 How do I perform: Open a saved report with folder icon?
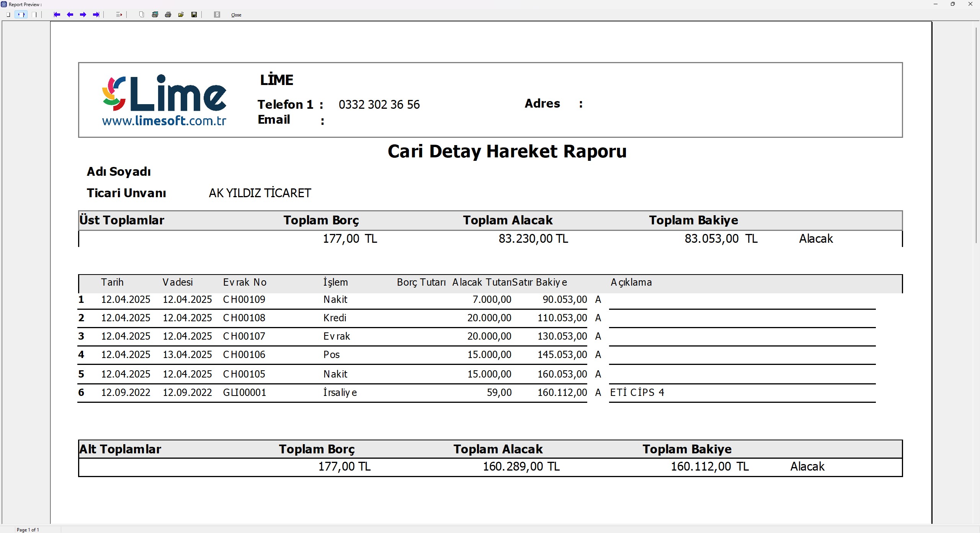coord(181,15)
